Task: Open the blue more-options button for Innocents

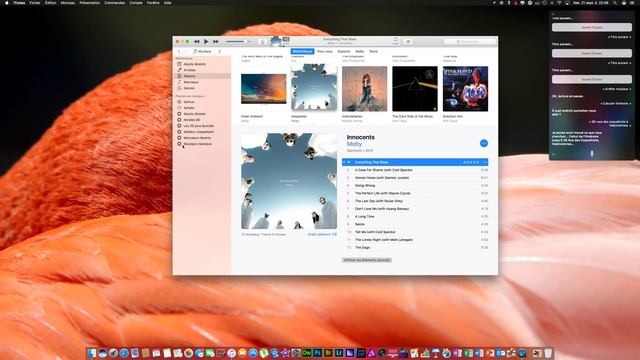Action: click(484, 143)
